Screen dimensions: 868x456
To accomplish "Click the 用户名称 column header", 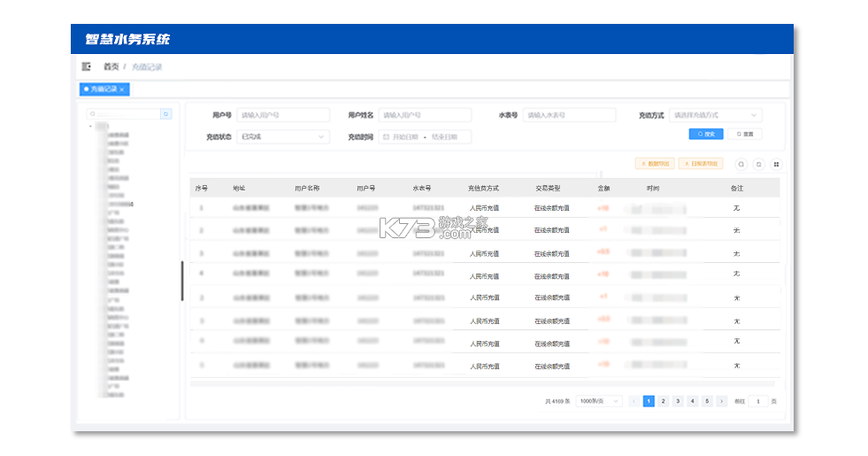I will tap(307, 189).
